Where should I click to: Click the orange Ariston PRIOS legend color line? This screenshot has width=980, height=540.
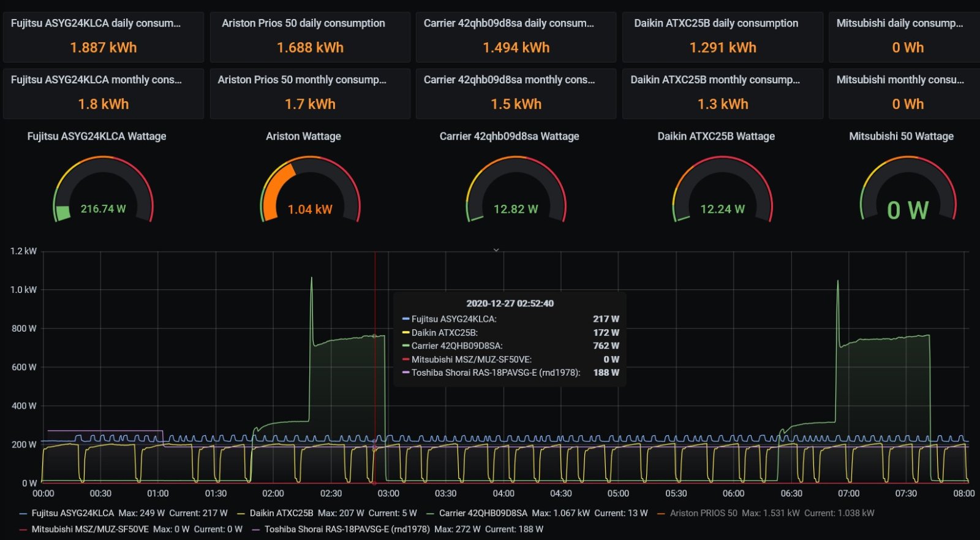pos(661,514)
